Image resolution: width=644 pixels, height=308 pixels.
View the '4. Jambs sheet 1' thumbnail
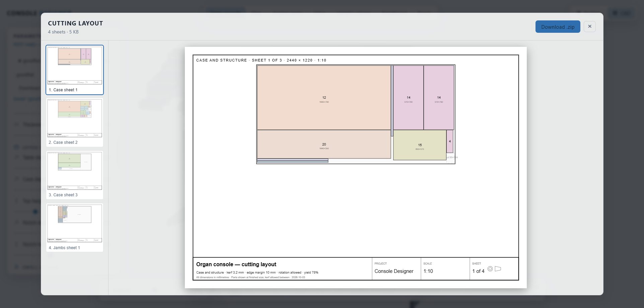coord(75,228)
